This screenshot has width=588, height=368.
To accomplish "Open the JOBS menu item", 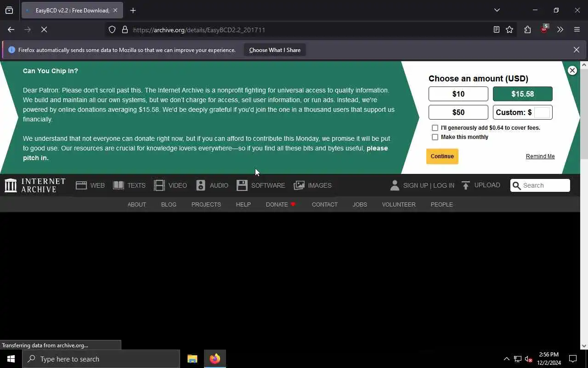I will click(360, 205).
